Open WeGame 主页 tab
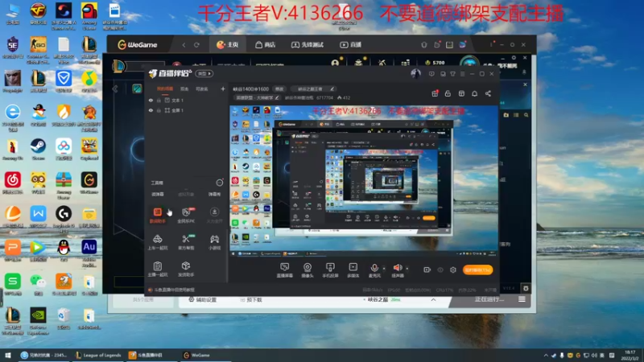The width and height of the screenshot is (644, 362). (228, 45)
